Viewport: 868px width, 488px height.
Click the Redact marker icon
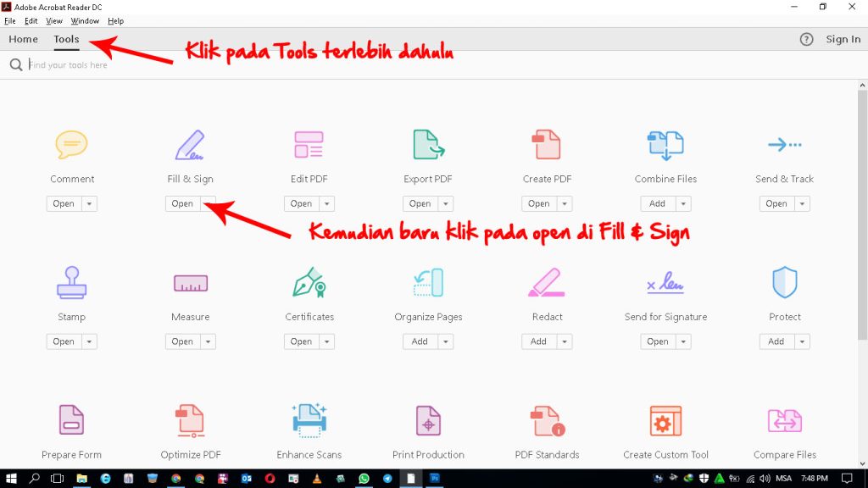[x=547, y=283]
